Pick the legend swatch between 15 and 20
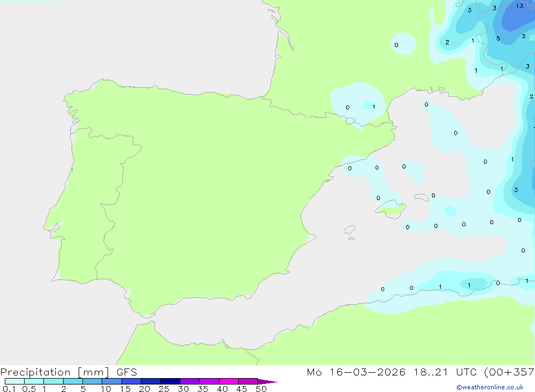The width and height of the screenshot is (535, 392). pyautogui.click(x=131, y=381)
